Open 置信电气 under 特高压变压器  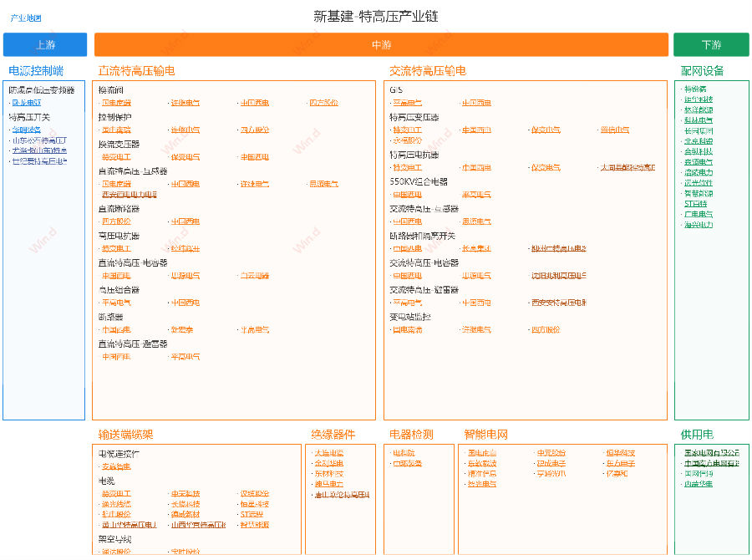(x=614, y=130)
